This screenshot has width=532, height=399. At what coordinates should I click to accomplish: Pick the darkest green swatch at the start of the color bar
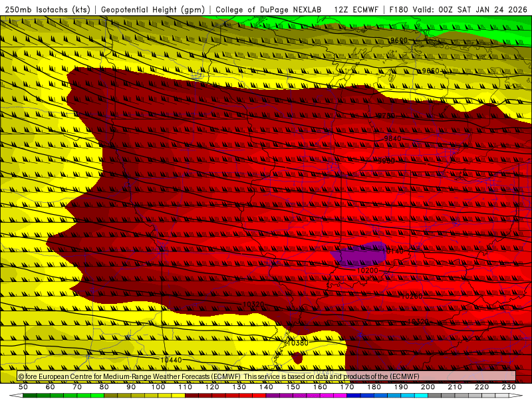pyautogui.click(x=30, y=396)
